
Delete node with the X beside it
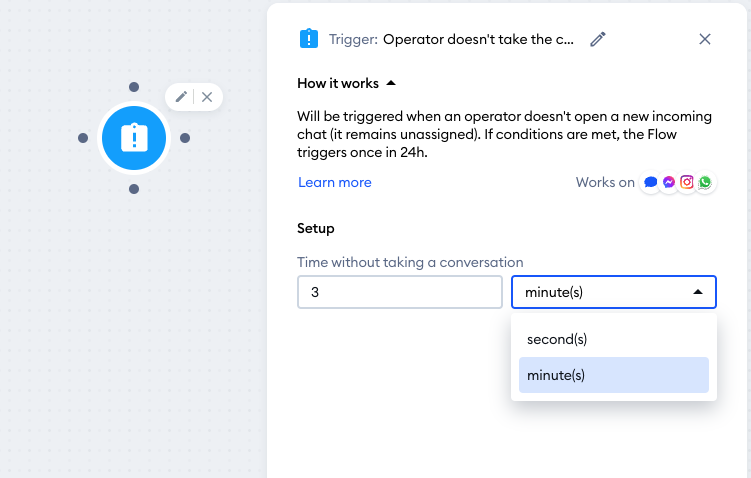pyautogui.click(x=207, y=97)
